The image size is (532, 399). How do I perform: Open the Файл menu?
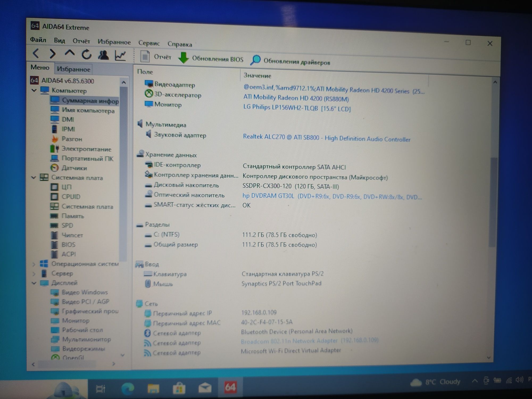(38, 40)
